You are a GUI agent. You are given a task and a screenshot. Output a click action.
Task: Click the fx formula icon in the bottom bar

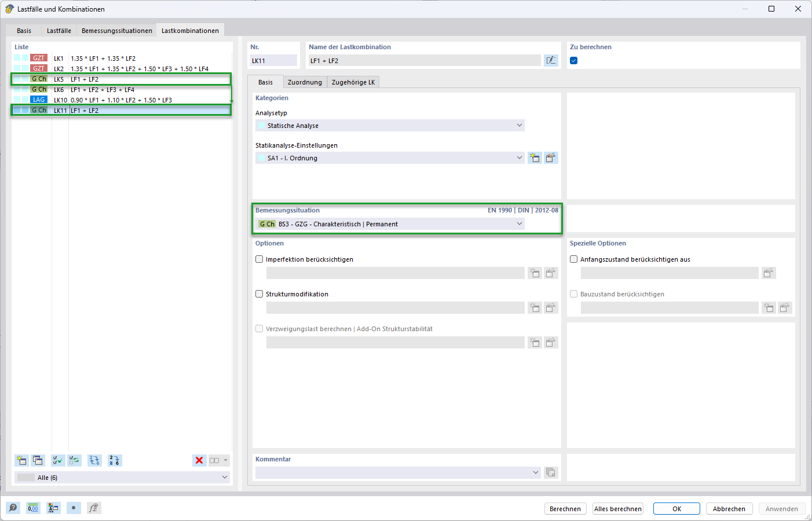tap(94, 508)
